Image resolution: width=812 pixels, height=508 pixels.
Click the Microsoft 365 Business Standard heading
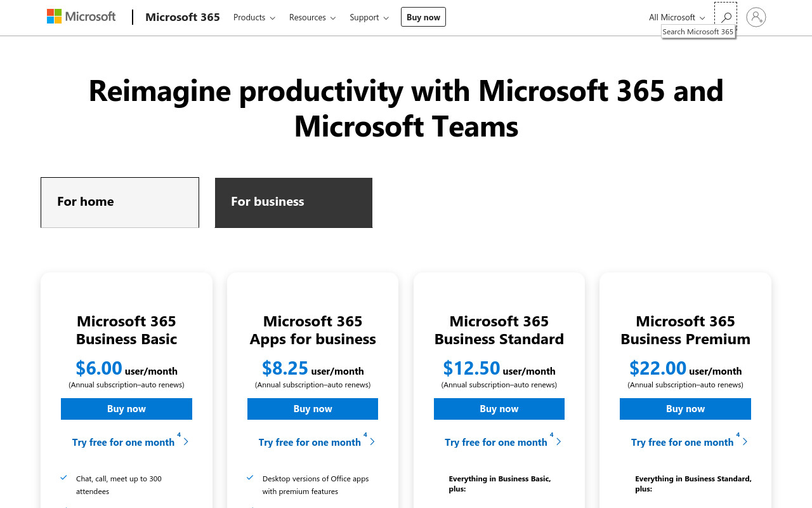click(x=499, y=330)
